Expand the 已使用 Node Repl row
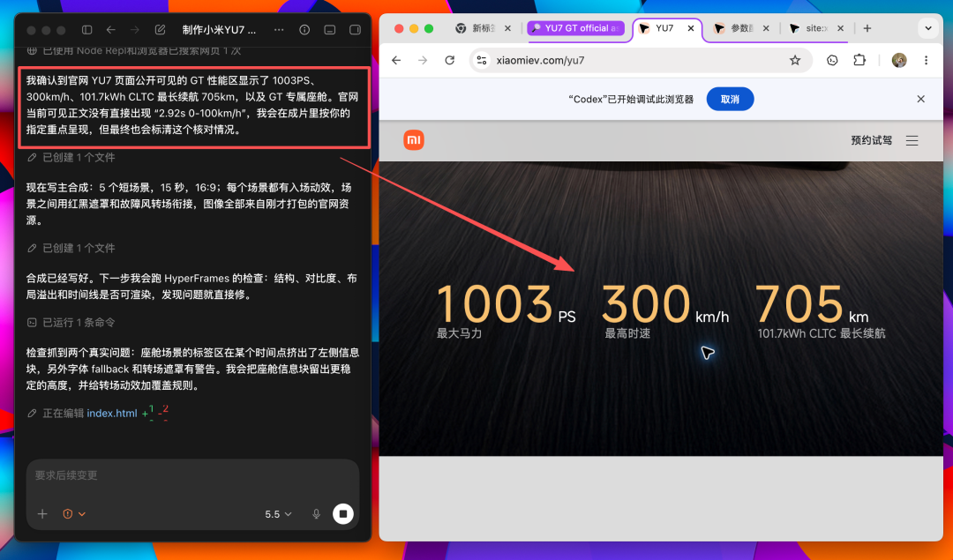 click(x=134, y=51)
